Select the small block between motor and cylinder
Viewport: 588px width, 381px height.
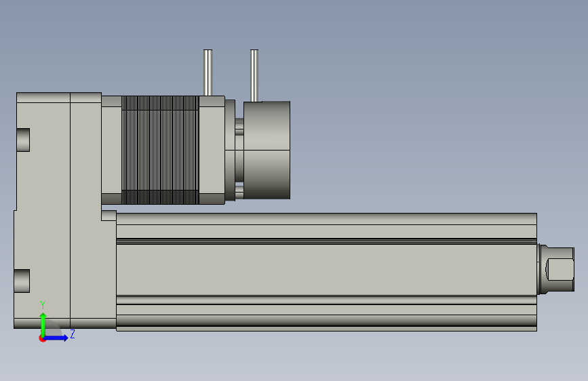[x=109, y=216]
